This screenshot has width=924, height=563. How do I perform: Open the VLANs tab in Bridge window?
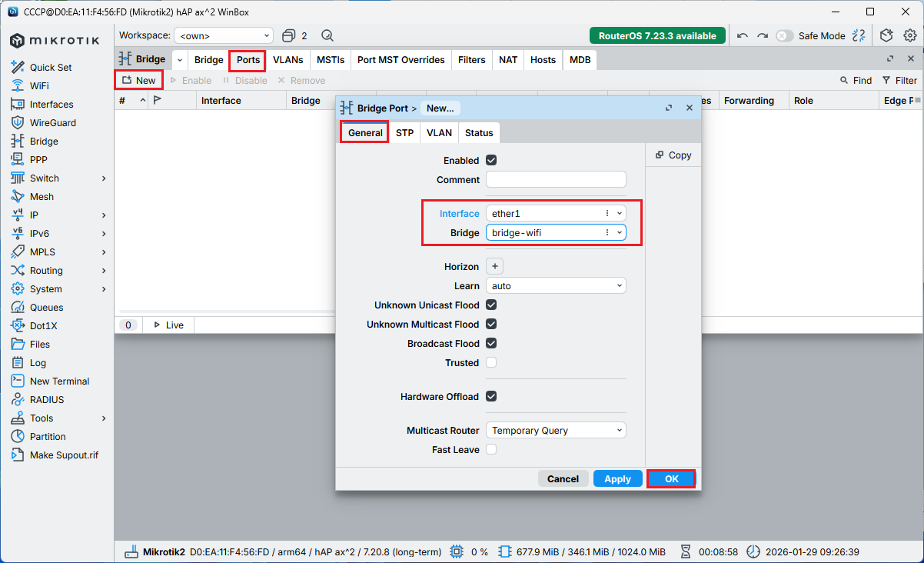click(x=288, y=60)
